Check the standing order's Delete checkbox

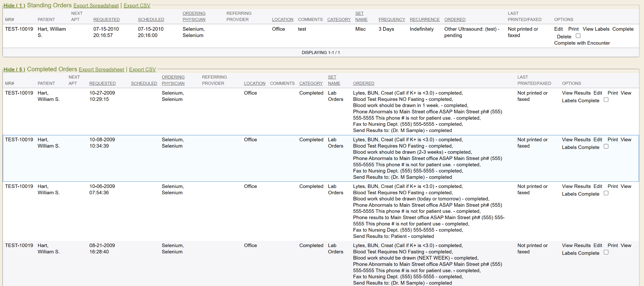pyautogui.click(x=578, y=36)
